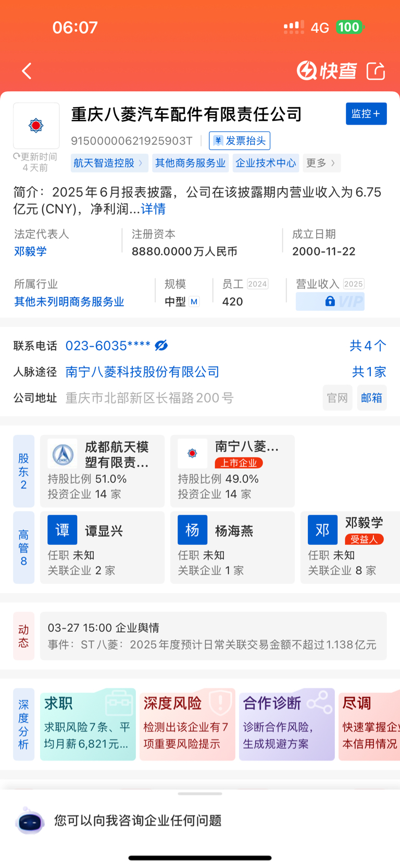
Task: Tap the 快查 logo in the header
Action: pyautogui.click(x=327, y=70)
